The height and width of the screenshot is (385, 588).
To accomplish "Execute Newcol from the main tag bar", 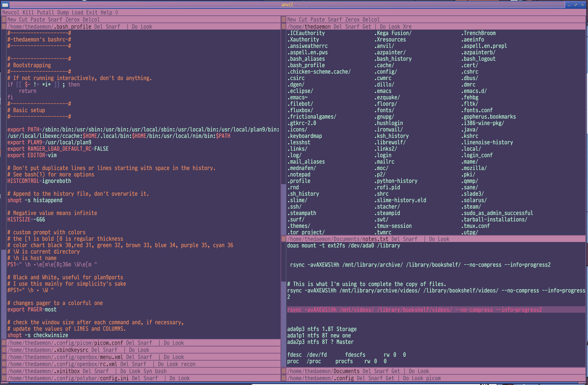I will (11, 13).
